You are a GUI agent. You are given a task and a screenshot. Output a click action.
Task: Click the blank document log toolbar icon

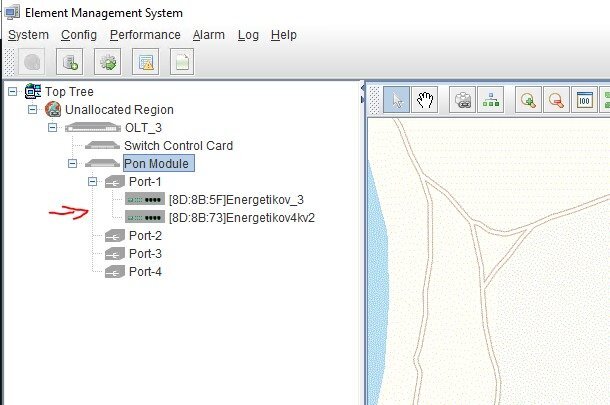[x=182, y=62]
